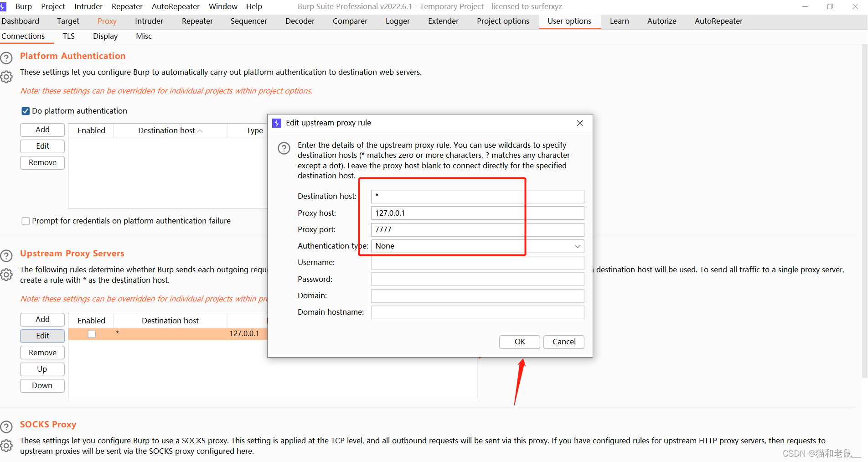Open the Window menu
868x462 pixels.
click(223, 6)
